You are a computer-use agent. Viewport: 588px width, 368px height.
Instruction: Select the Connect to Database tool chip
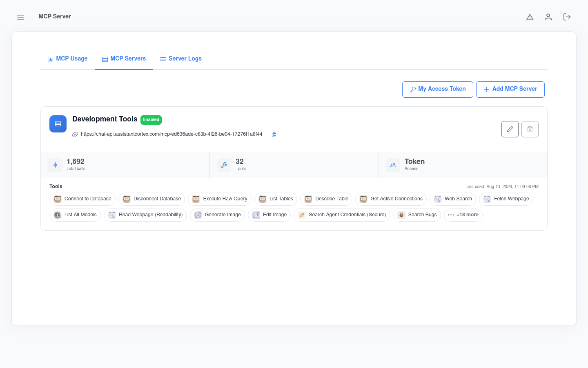pyautogui.click(x=82, y=199)
